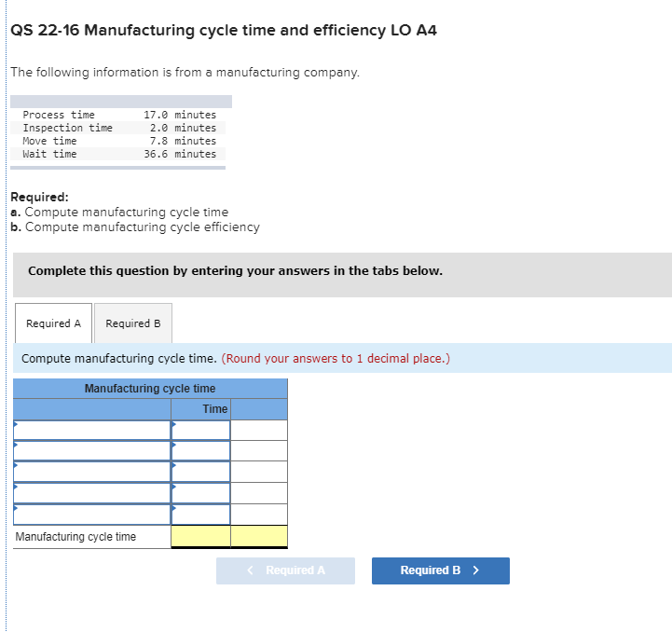Click the red rounding instruction text
The height and width of the screenshot is (632, 672).
(336, 359)
